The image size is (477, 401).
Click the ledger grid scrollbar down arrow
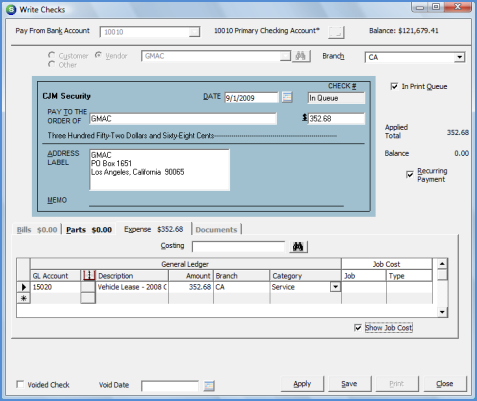(x=442, y=312)
